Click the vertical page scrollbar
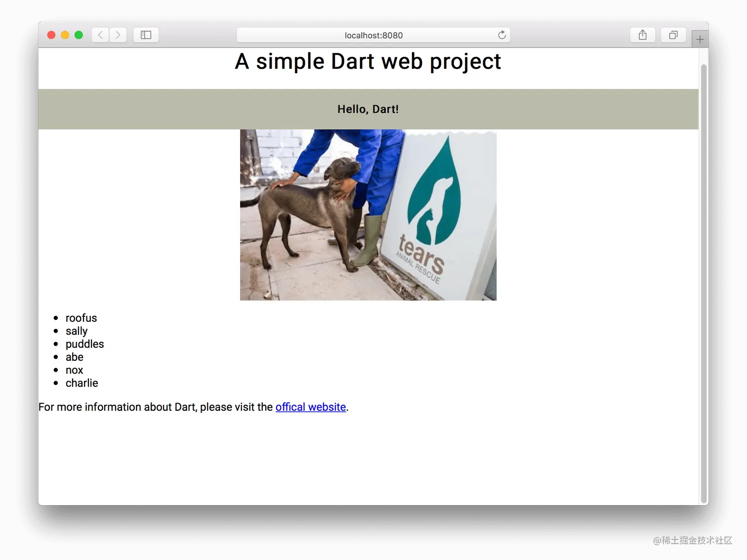Image resolution: width=747 pixels, height=560 pixels. tap(704, 283)
